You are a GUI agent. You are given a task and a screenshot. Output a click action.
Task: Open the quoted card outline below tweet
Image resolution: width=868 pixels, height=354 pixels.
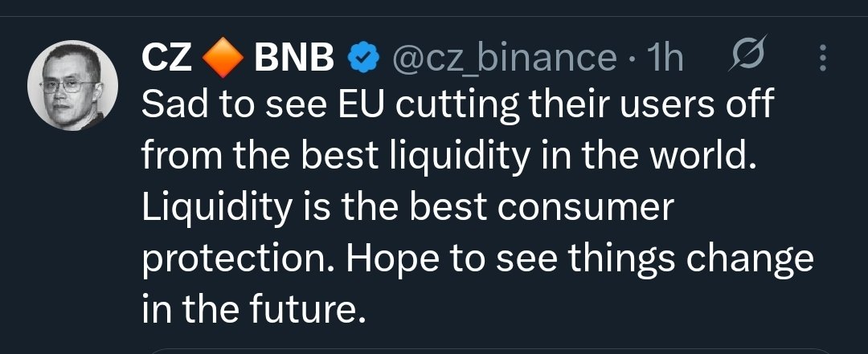pyautogui.click(x=490, y=352)
